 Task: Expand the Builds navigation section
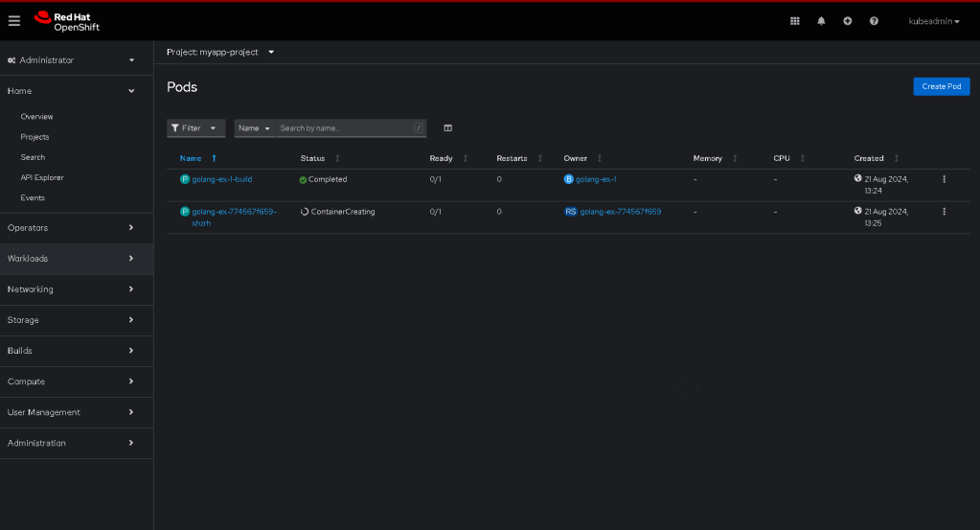(x=77, y=351)
